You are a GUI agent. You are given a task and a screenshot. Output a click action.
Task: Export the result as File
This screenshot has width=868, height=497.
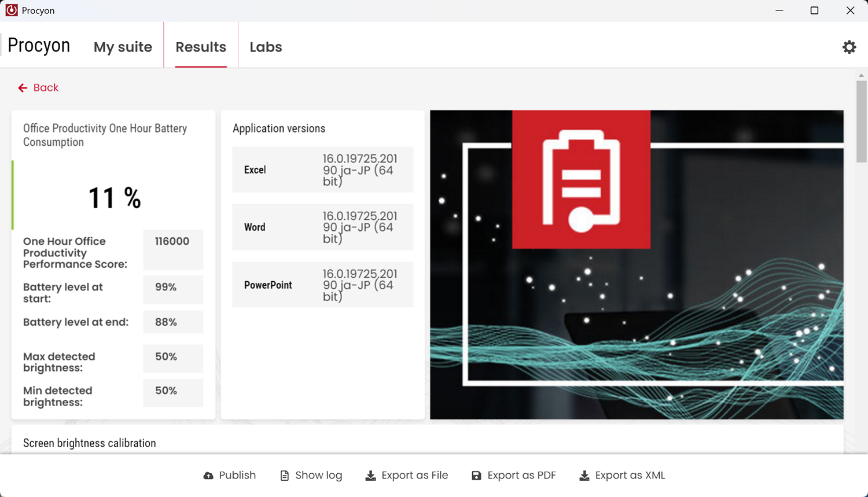coord(407,476)
